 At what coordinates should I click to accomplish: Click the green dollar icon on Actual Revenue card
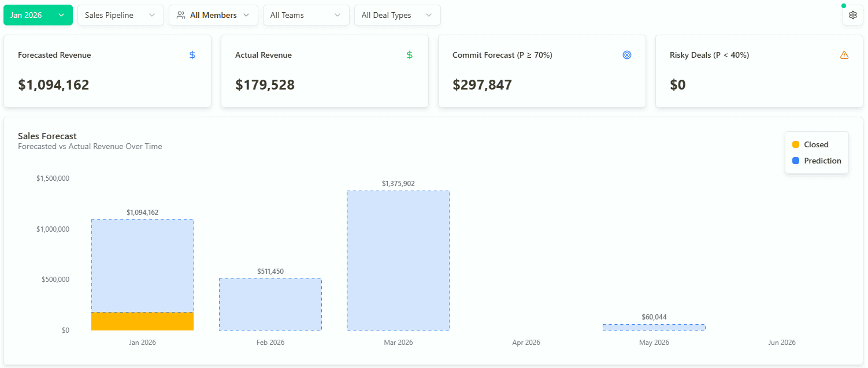click(410, 55)
